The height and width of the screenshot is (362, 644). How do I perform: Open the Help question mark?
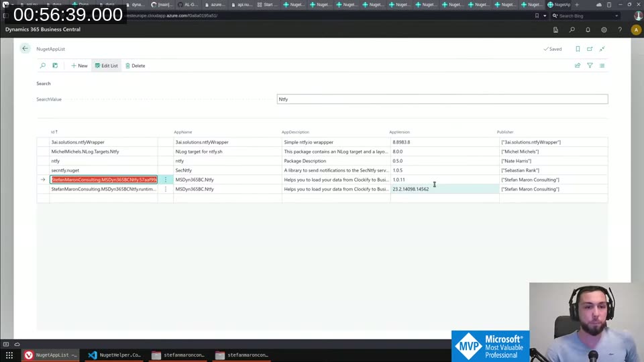620,30
